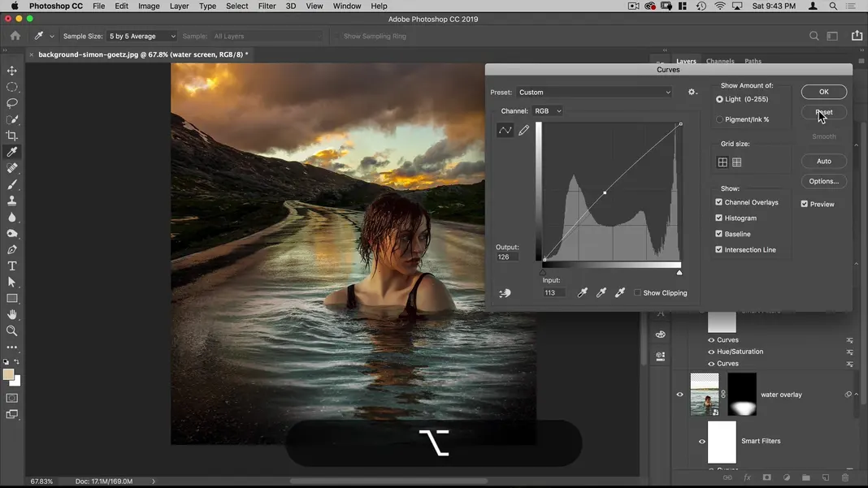Image resolution: width=868 pixels, height=488 pixels.
Task: Toggle Quick Mask mode icon
Action: 11,399
